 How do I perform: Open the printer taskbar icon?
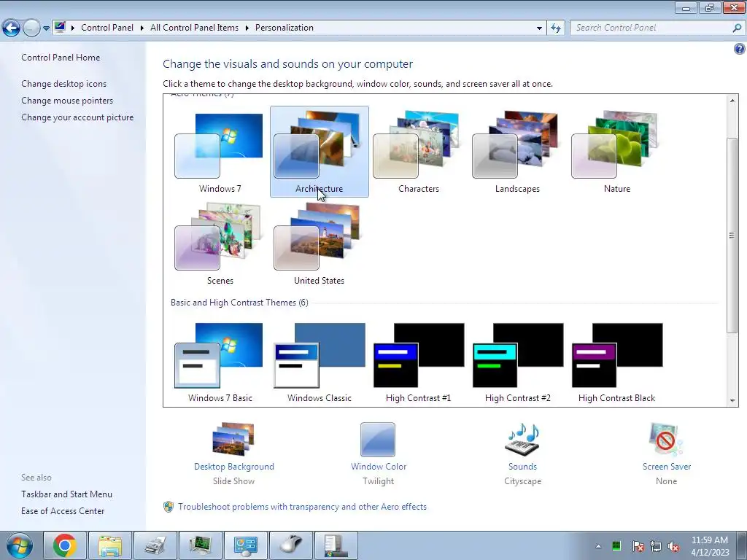pyautogui.click(x=155, y=545)
